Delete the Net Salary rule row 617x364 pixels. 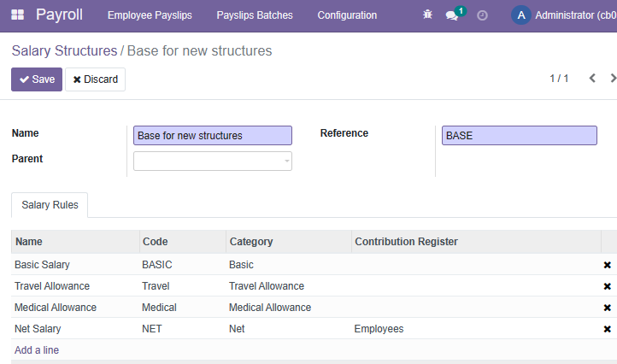(607, 329)
